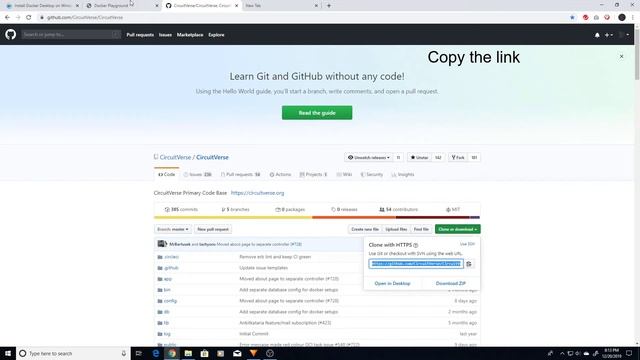Open the app folder

168,279
